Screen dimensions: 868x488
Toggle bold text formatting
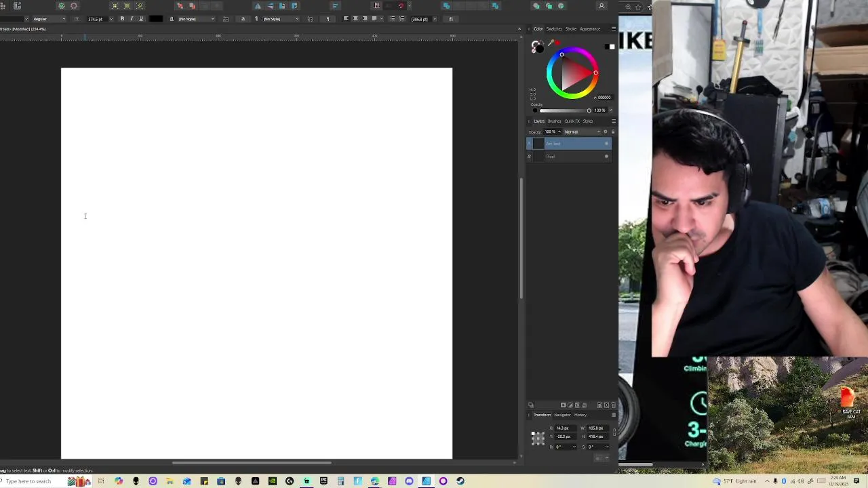pos(121,19)
